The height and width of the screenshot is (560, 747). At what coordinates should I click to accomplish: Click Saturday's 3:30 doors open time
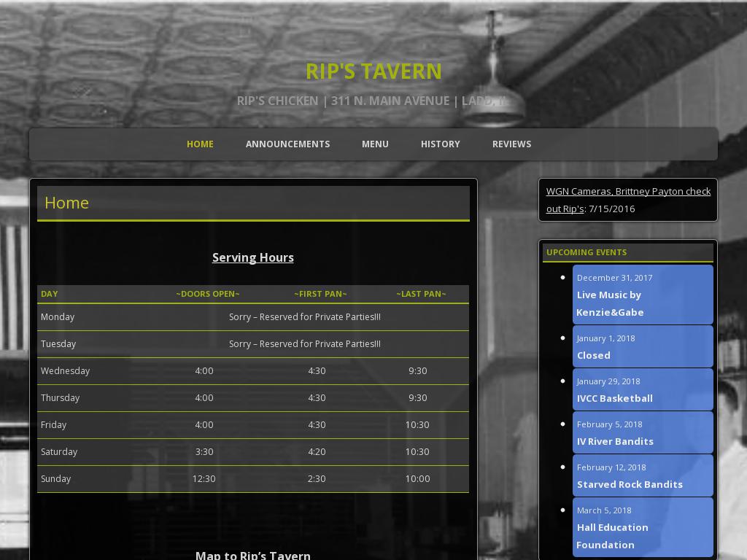pos(204,451)
